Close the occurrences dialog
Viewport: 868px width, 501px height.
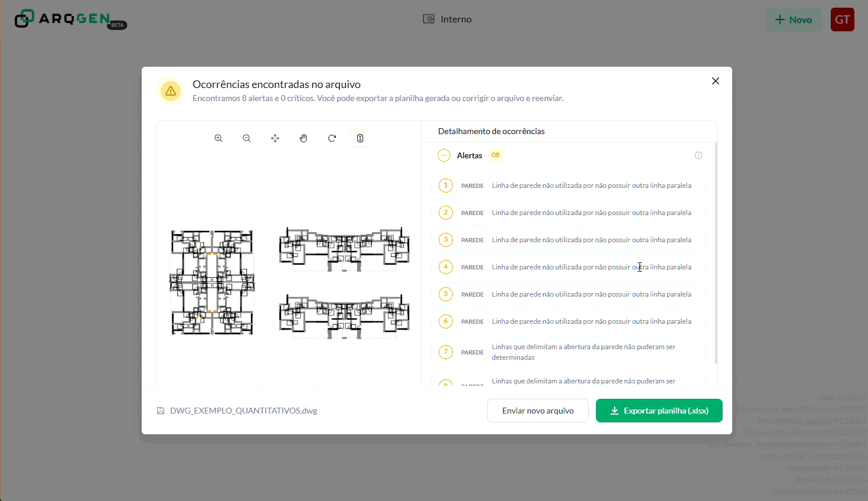pos(716,81)
